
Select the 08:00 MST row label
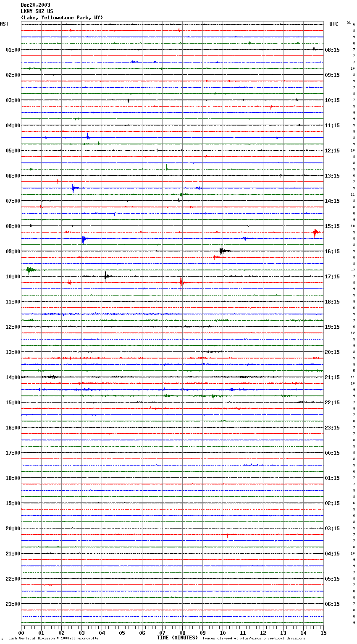tap(13, 226)
